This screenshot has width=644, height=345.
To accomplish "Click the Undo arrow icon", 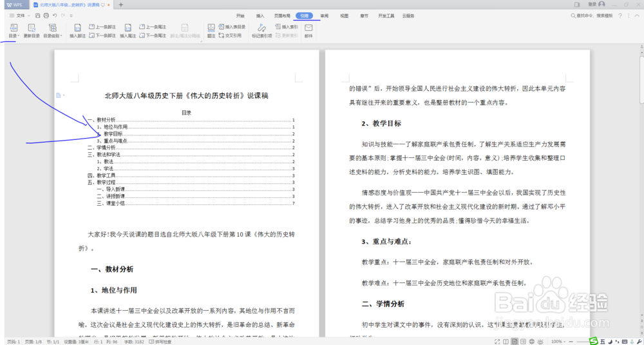I will 55,15.
